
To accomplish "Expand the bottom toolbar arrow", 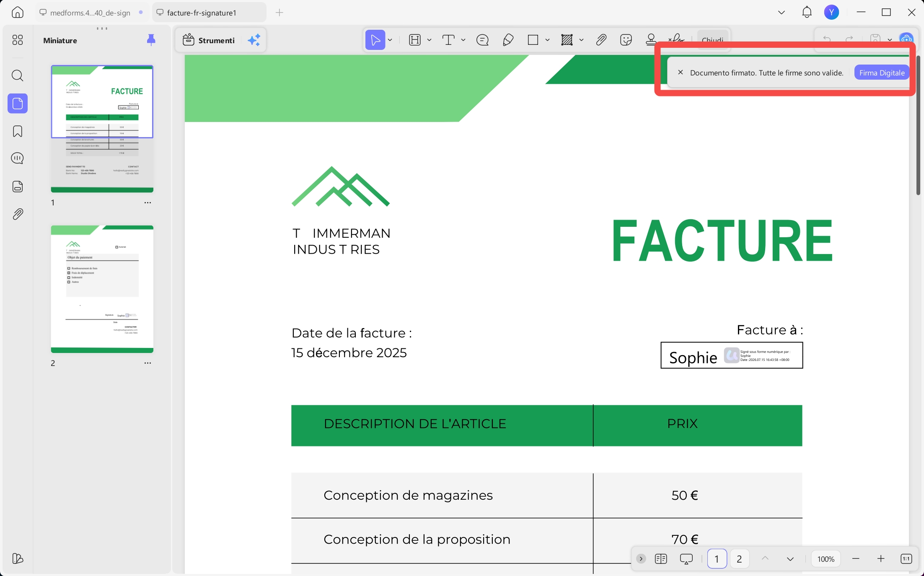I will pos(641,559).
